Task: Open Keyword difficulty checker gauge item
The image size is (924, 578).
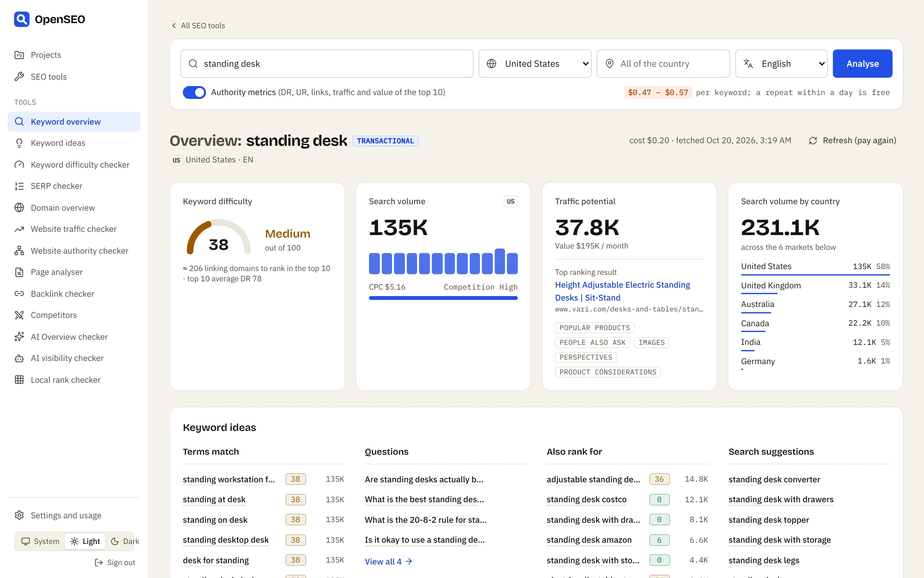Action: 74,164
